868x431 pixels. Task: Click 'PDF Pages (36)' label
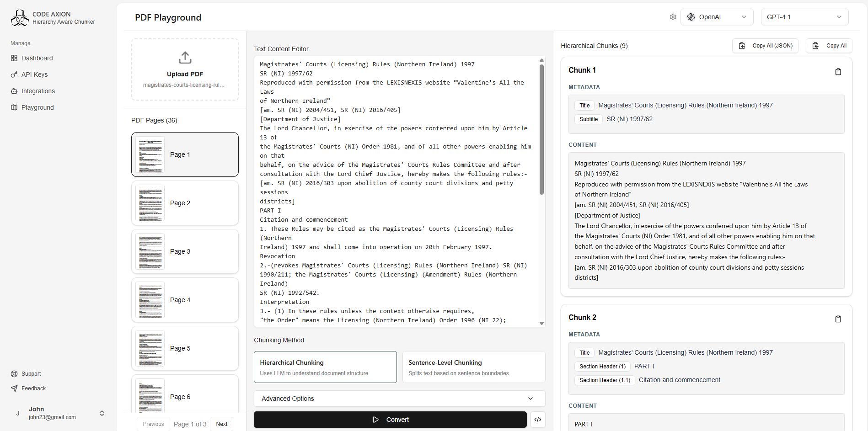tap(154, 120)
